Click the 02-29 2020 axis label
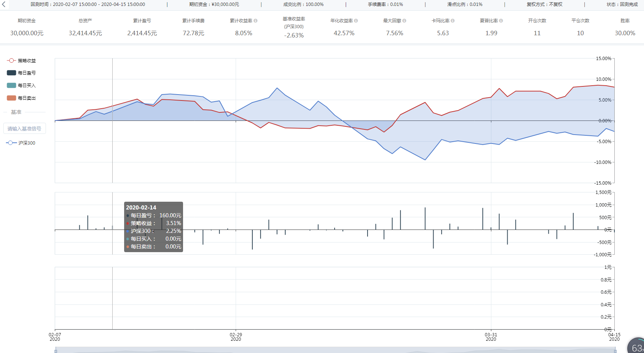This screenshot has width=644, height=353. tap(236, 337)
